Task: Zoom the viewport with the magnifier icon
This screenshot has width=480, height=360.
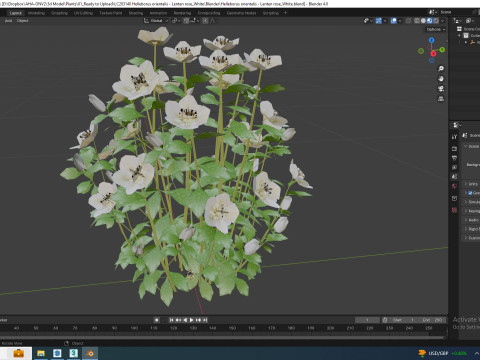Action: coord(441,69)
